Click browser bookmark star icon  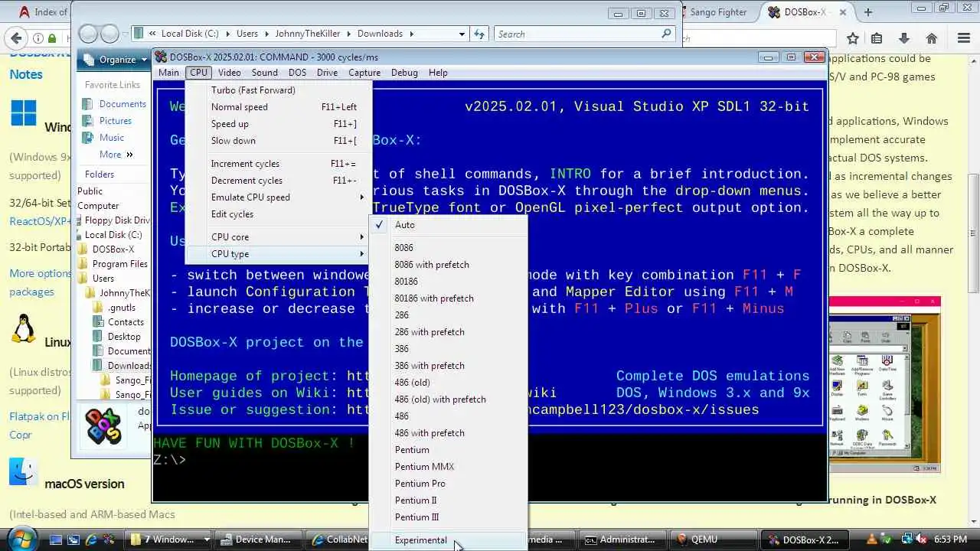point(853,38)
